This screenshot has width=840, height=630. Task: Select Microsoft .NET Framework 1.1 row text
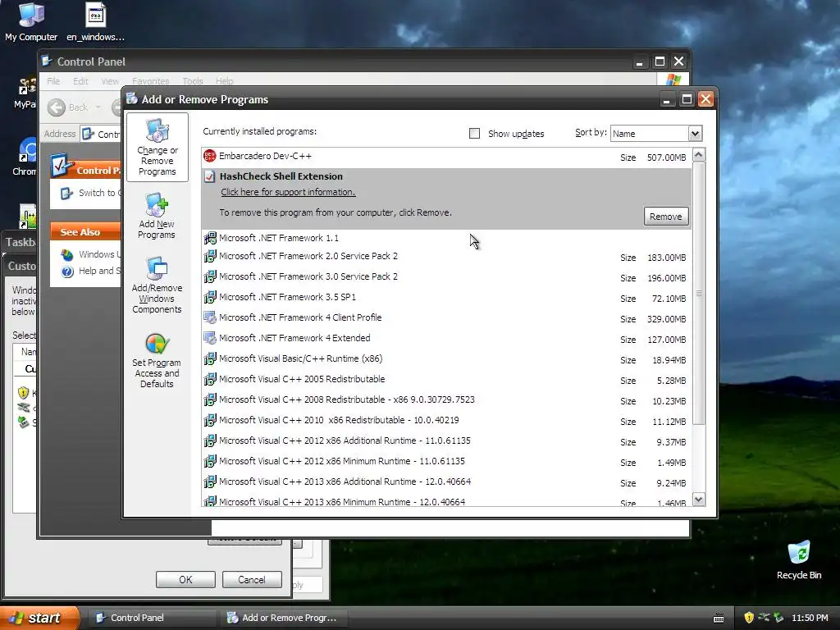[279, 238]
